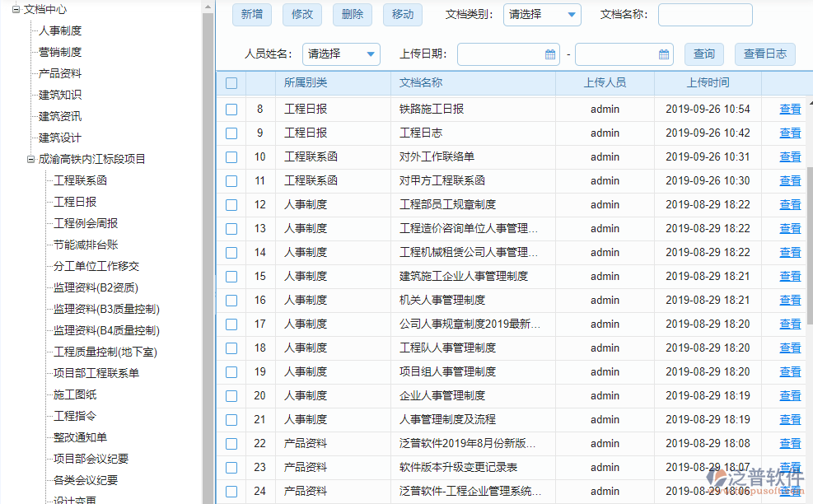This screenshot has height=504, width=813.
Task: Open the calendar picker for the end upload date
Action: [666, 54]
